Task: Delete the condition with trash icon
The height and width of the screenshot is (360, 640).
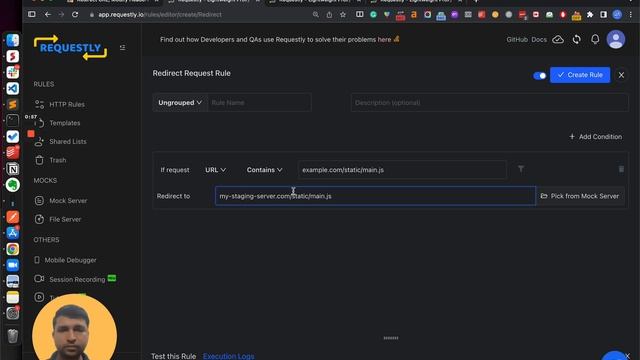Action: click(x=621, y=169)
